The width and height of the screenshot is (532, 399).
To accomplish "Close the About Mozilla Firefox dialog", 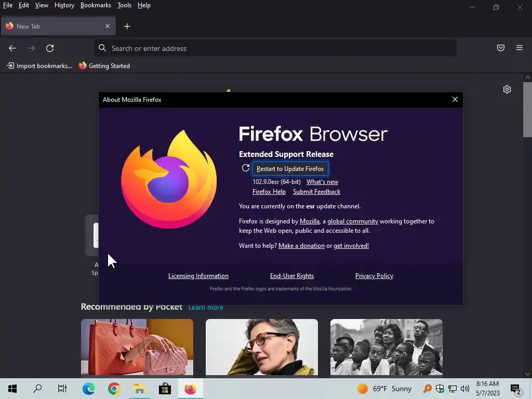I will [455, 99].
